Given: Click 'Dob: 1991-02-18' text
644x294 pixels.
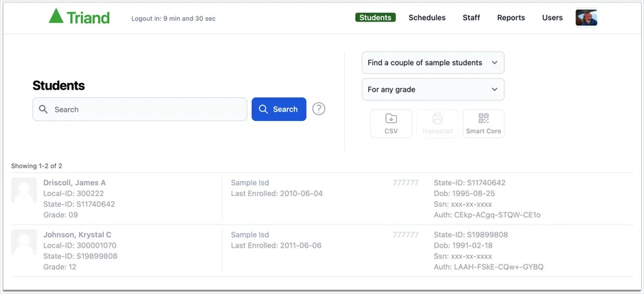Looking at the screenshot, I should click(463, 245).
